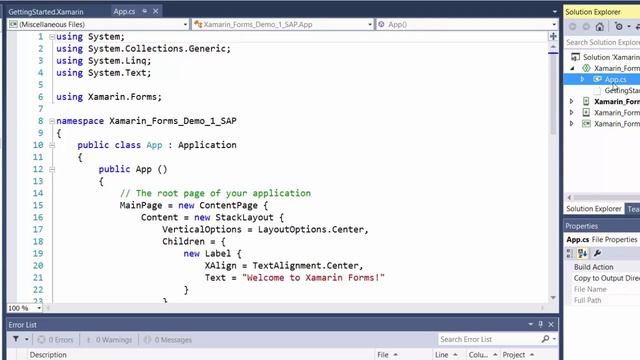640x360 pixels.
Task: Select the GettingStarted file in Solution Explorer
Action: point(622,90)
